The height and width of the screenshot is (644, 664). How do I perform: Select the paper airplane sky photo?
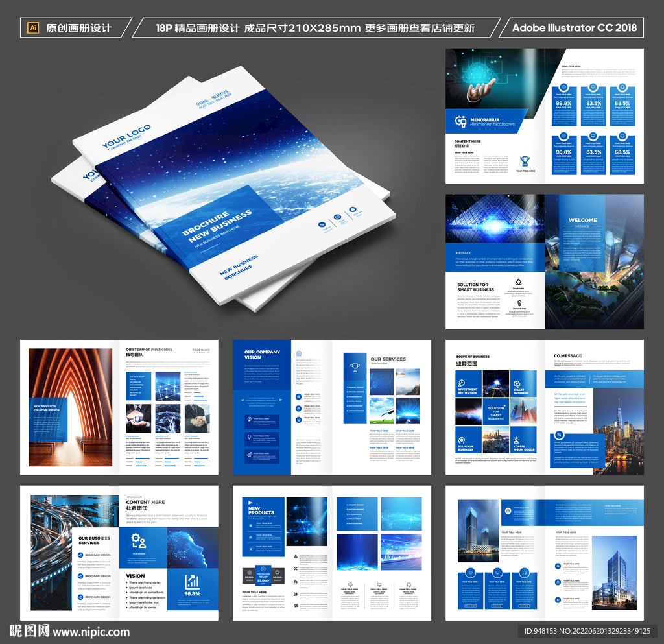point(382,411)
